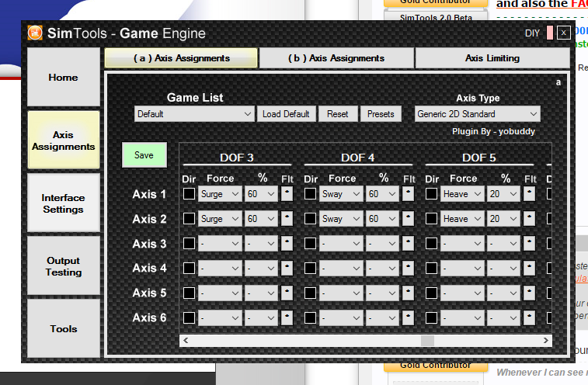Click Axis 3 DOF 3 Flt filter button

coord(287,243)
